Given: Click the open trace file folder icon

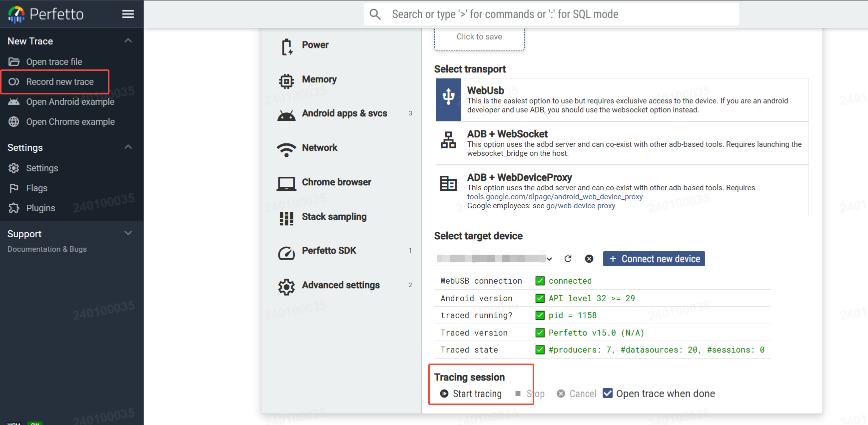Looking at the screenshot, I should point(14,62).
